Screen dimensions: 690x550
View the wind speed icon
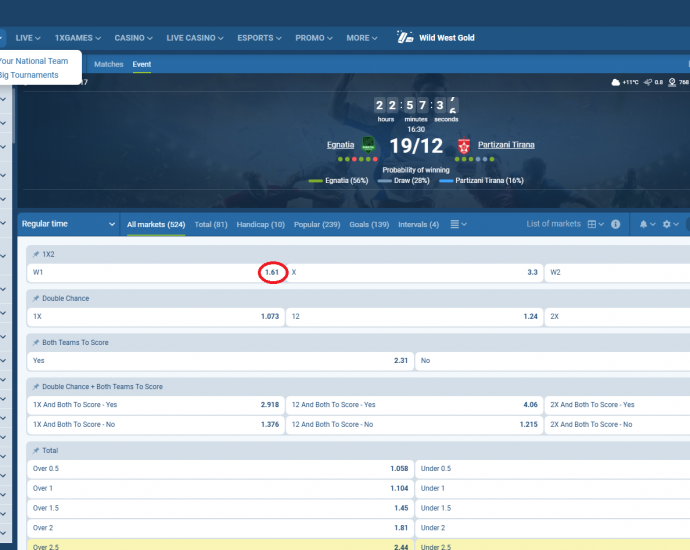click(648, 82)
